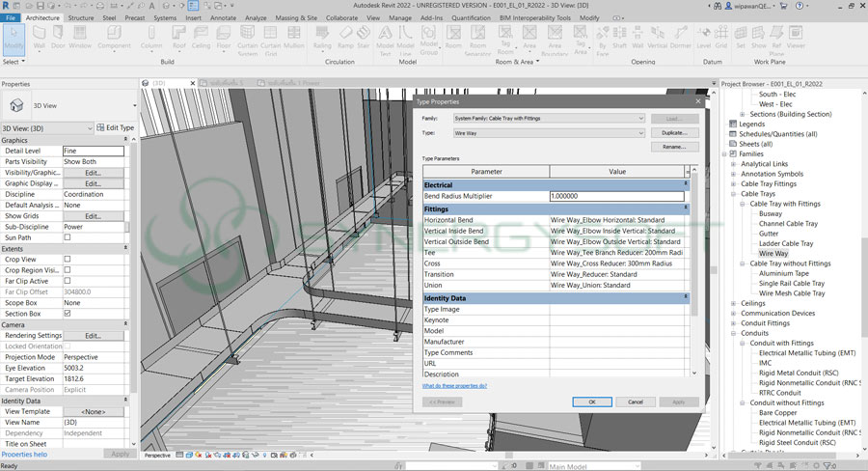Viewport: 868px width, 471px height.
Task: Toggle the Crop View checkbox
Action: [68, 260]
